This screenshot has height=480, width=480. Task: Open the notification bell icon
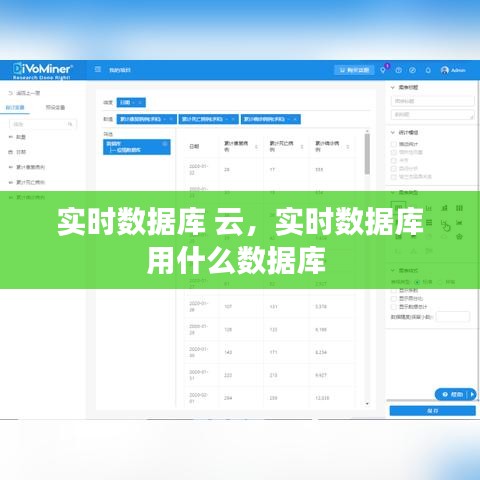pos(428,70)
